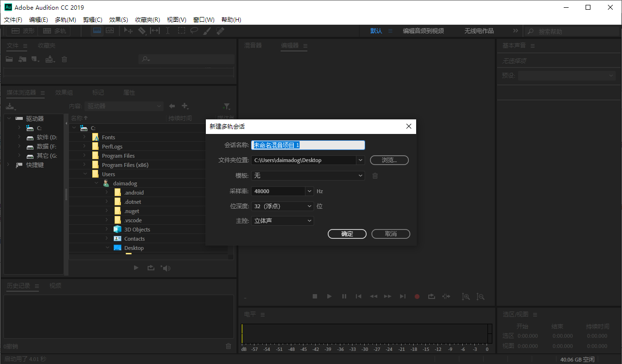Click the plus add-shortcut icon
This screenshot has height=364, width=622.
click(185, 106)
